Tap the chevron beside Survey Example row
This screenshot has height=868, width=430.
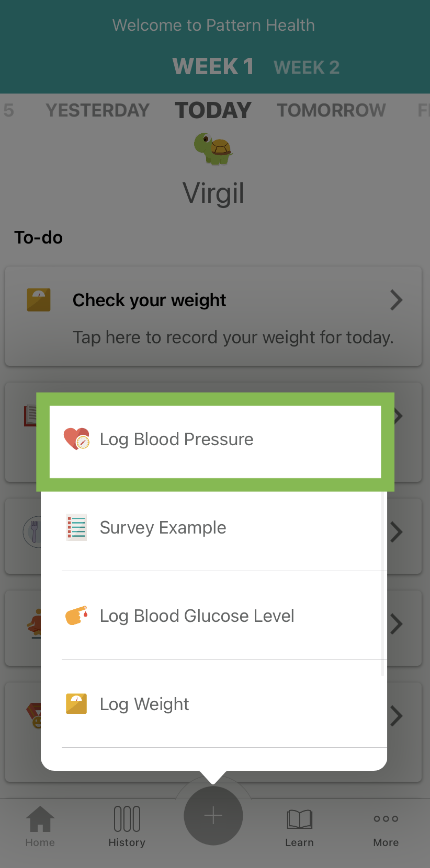(x=397, y=532)
